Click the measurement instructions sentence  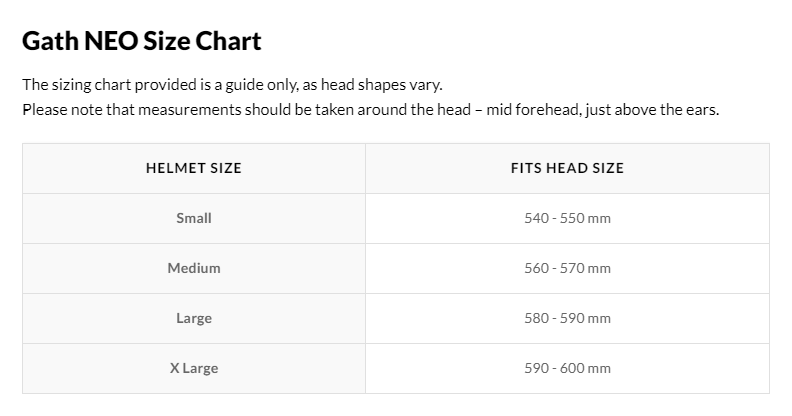point(371,110)
